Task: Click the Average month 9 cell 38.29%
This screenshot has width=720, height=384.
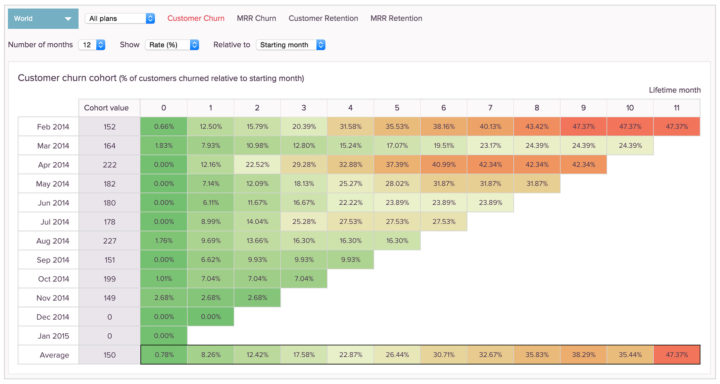Action: click(584, 355)
